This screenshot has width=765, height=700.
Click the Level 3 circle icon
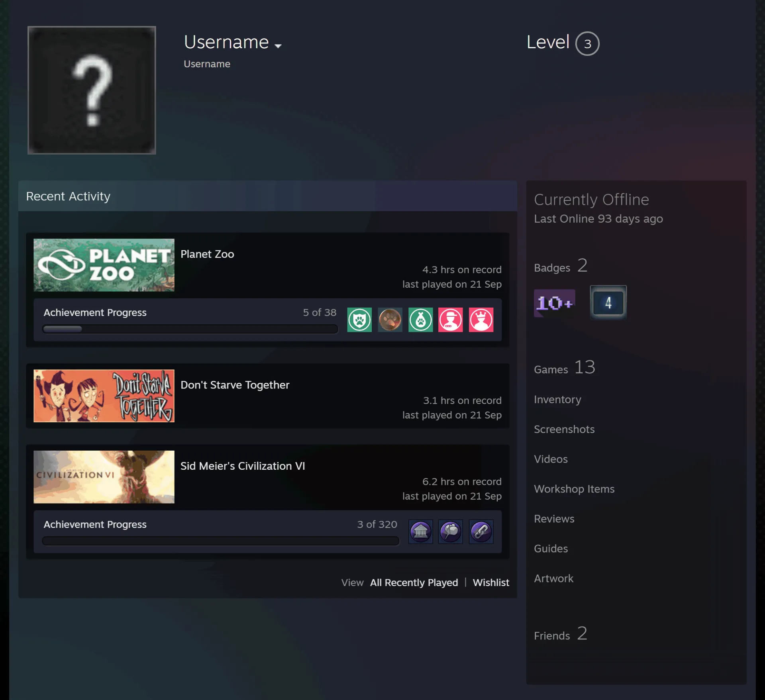point(587,43)
